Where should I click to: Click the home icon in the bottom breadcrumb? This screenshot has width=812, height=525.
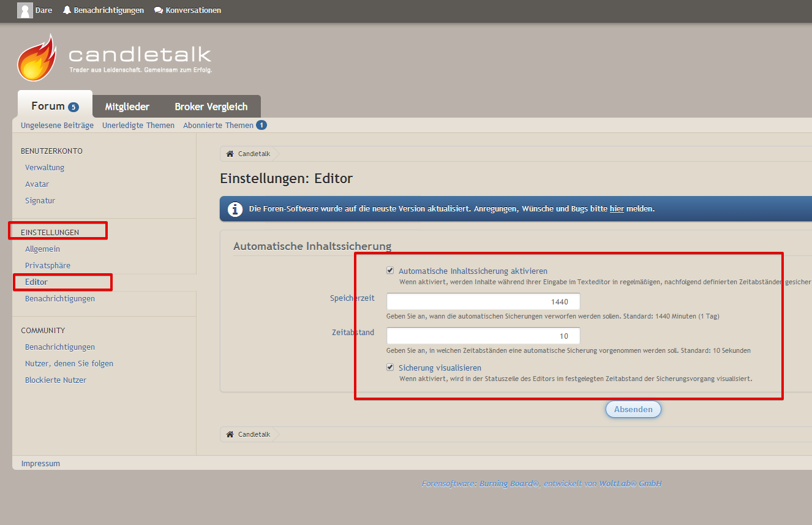point(230,434)
